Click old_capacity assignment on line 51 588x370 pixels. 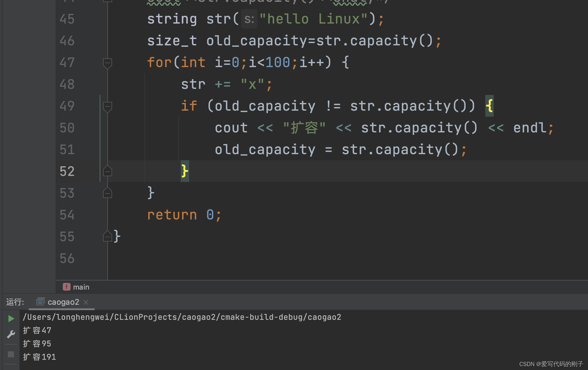point(265,150)
